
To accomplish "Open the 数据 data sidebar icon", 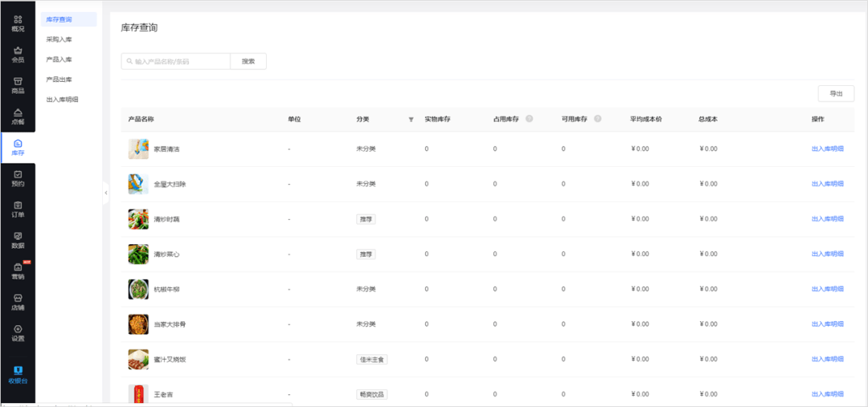I will click(x=18, y=240).
